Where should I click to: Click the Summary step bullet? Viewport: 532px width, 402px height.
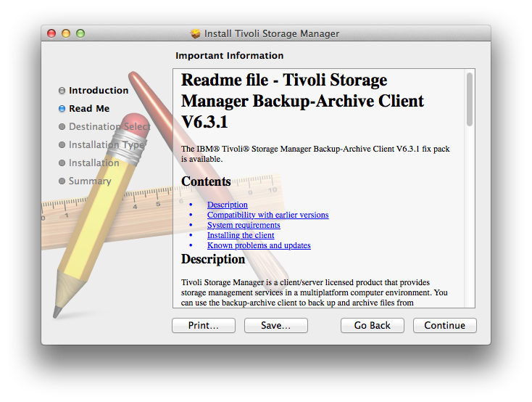click(x=62, y=181)
